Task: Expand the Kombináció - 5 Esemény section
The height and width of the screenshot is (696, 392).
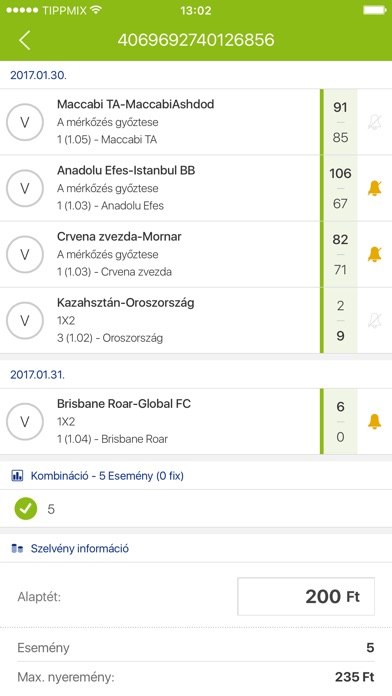Action: [x=196, y=476]
